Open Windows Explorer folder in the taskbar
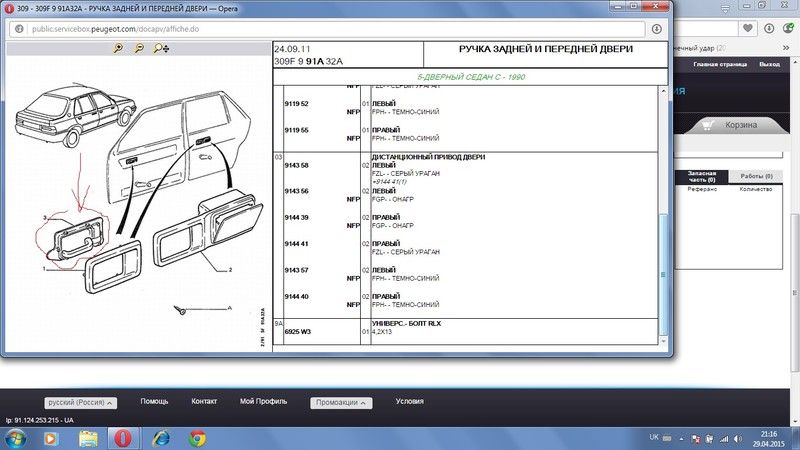The image size is (800, 450). pos(86,438)
